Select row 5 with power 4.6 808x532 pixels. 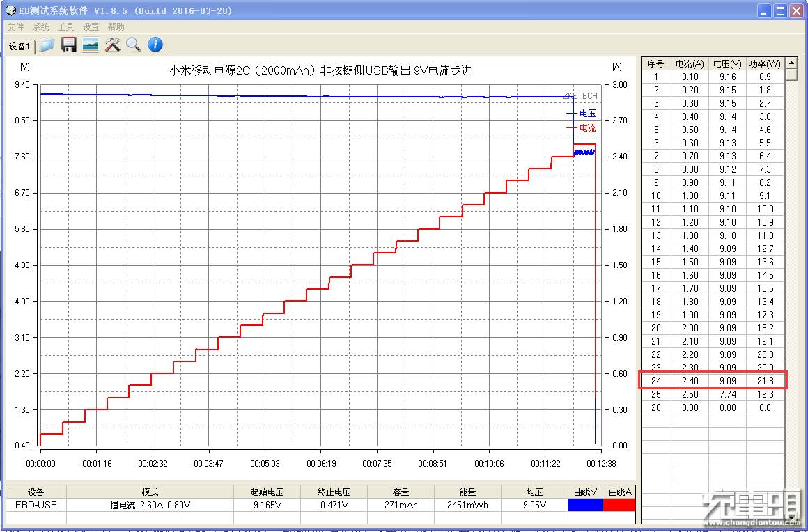point(713,130)
